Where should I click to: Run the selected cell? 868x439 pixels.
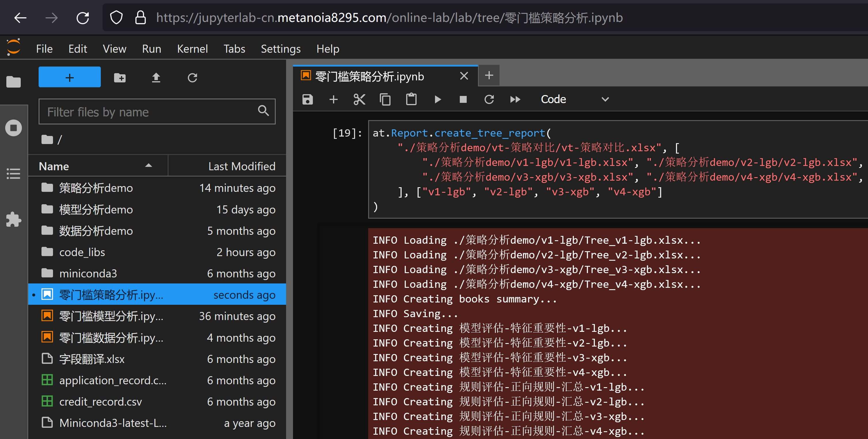[437, 99]
